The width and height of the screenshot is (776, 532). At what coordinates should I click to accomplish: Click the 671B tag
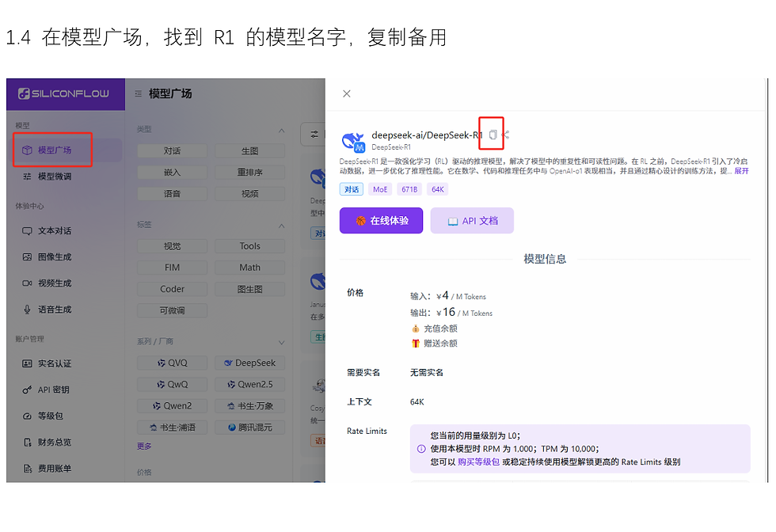pyautogui.click(x=409, y=189)
